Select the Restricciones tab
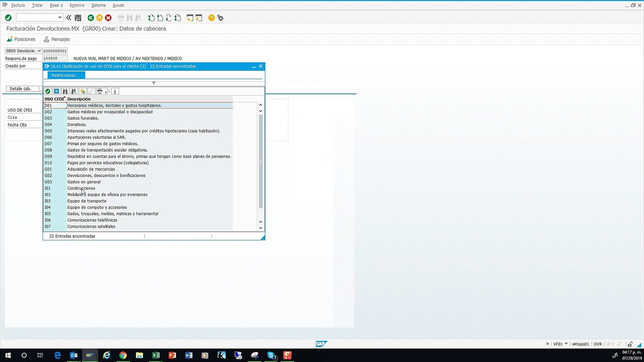 point(66,75)
